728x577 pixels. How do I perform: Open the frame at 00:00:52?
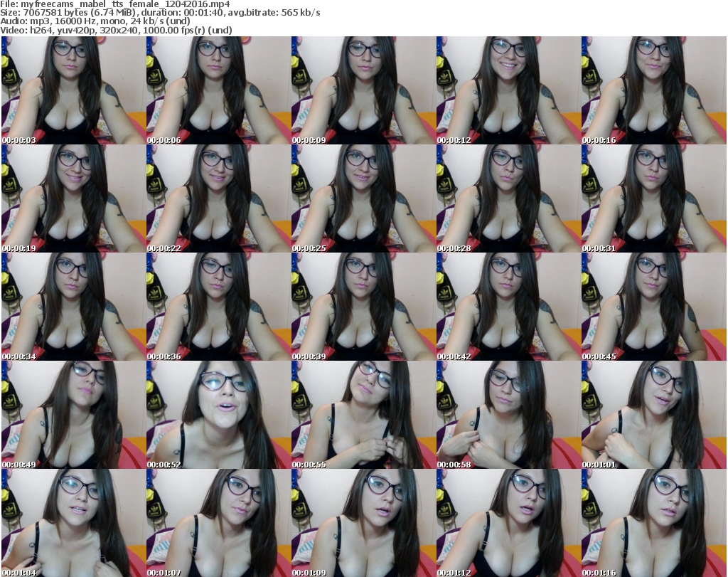(x=219, y=415)
